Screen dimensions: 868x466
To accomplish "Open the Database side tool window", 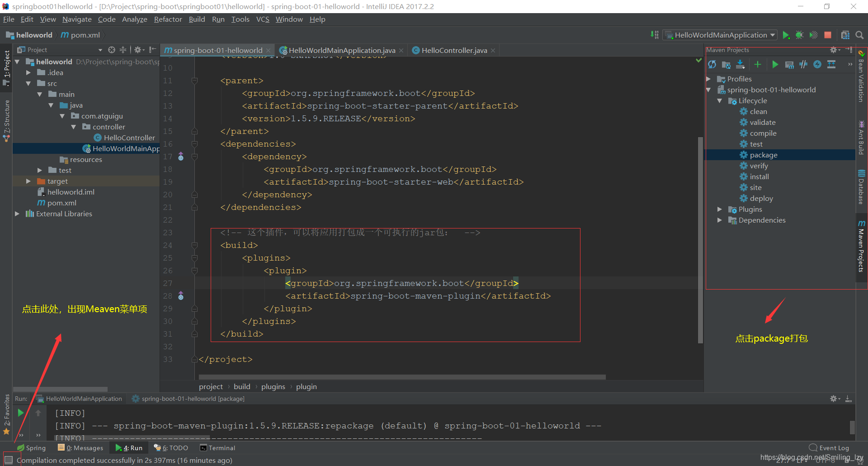I will click(x=861, y=187).
